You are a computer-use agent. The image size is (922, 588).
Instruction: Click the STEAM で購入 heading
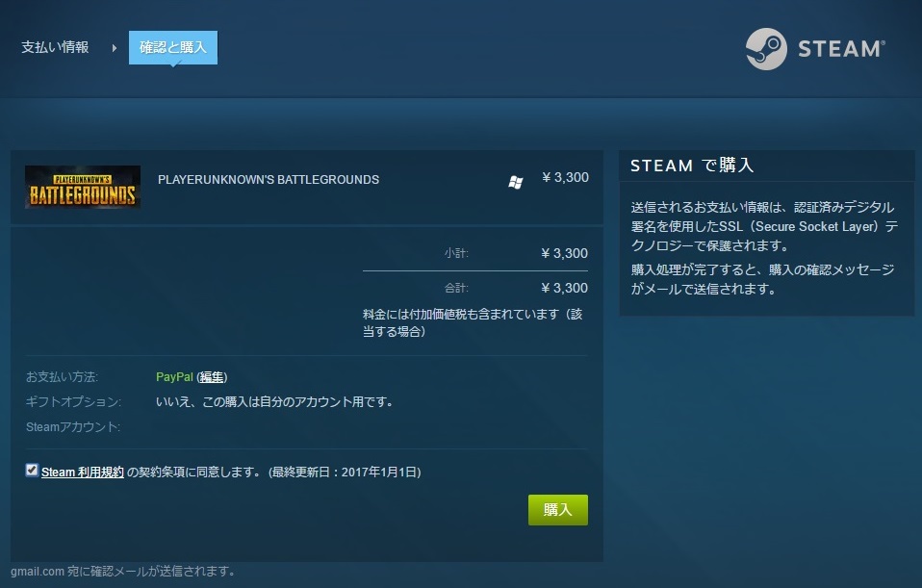point(692,166)
